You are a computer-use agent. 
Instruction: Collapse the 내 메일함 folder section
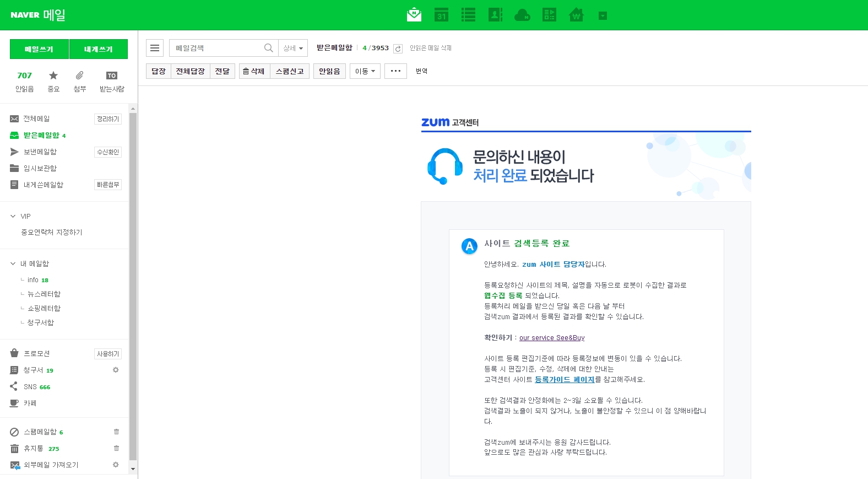pos(13,263)
